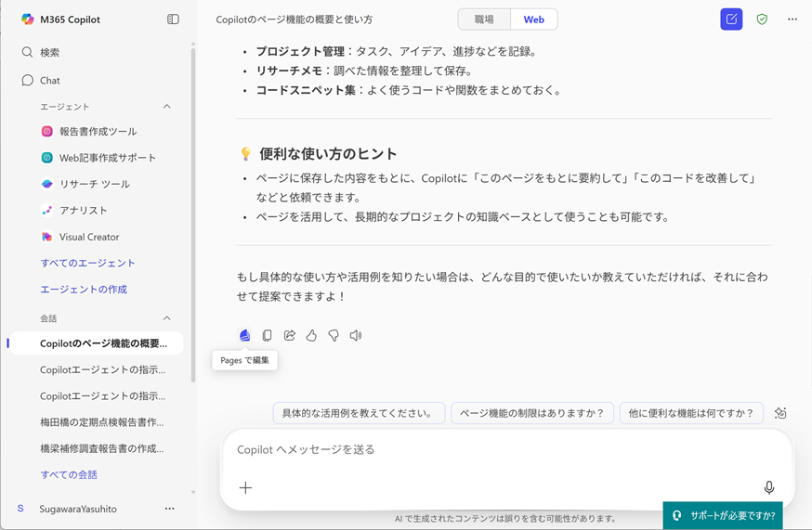Click the bullet text リサーチメモ
812x530 pixels.
click(289, 71)
